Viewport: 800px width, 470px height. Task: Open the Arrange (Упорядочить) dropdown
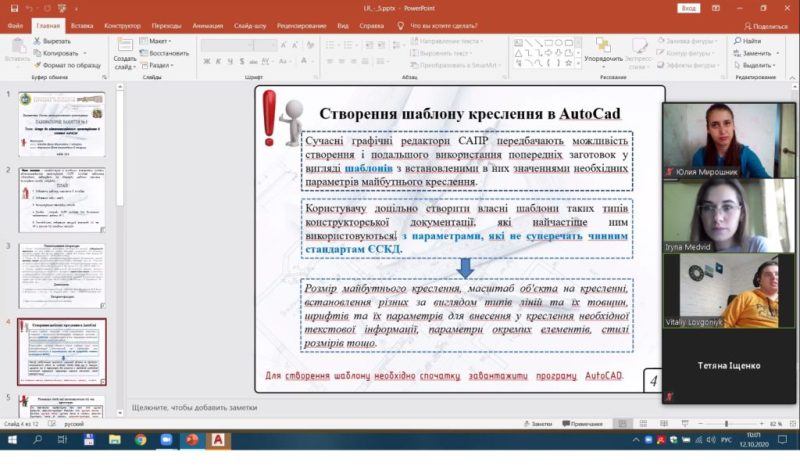604,54
